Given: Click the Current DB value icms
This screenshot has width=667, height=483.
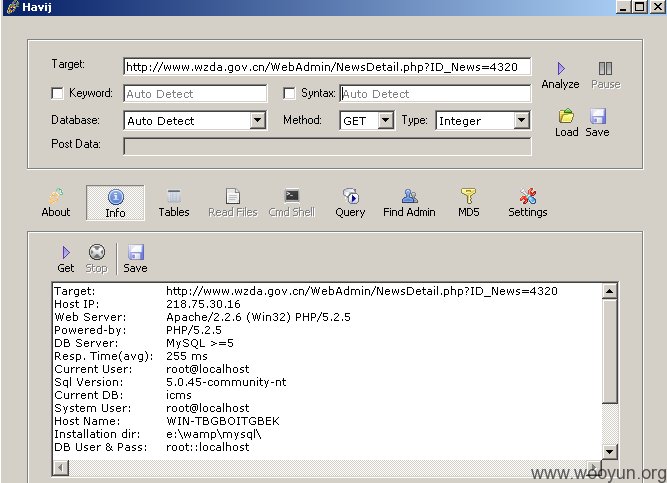Looking at the screenshot, I should [179, 395].
